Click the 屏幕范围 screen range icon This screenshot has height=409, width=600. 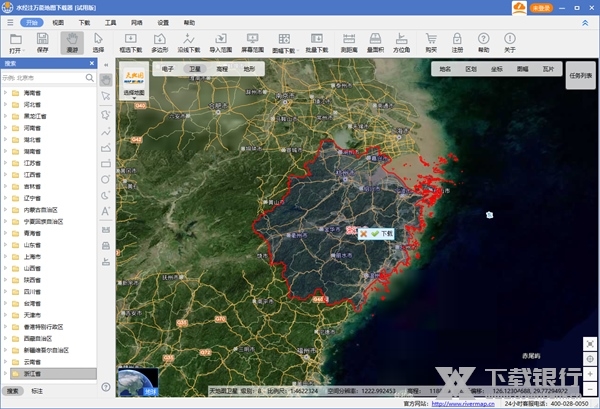(x=251, y=41)
